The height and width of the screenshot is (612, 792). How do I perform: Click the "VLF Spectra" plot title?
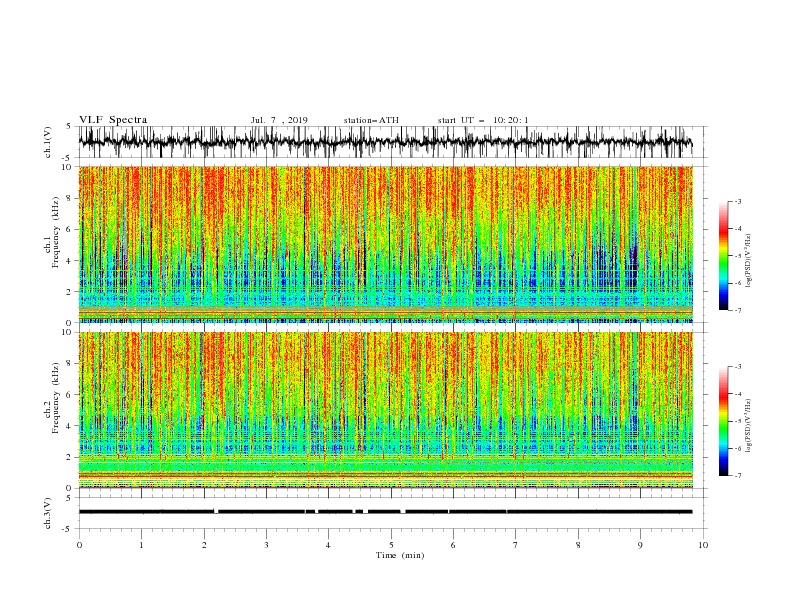tap(113, 120)
